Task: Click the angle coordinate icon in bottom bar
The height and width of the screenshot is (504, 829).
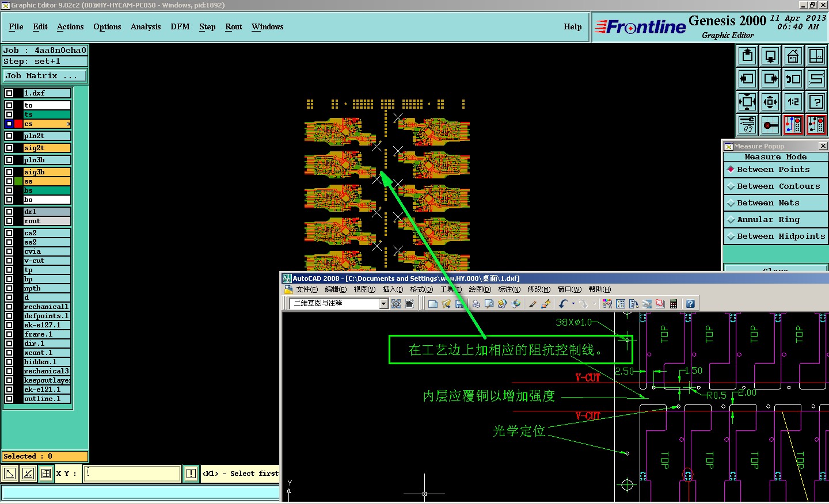Action: tap(28, 474)
